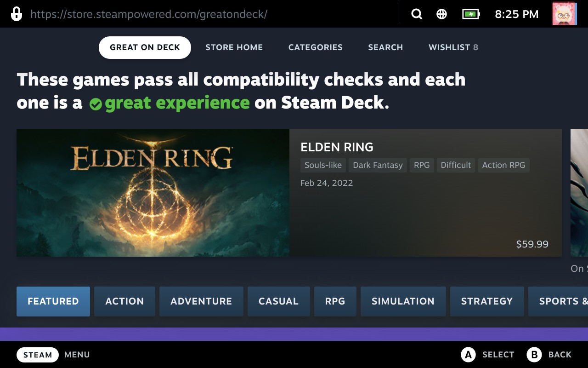Screen dimensions: 588x368
Task: Open the Categories tab
Action: (x=315, y=47)
